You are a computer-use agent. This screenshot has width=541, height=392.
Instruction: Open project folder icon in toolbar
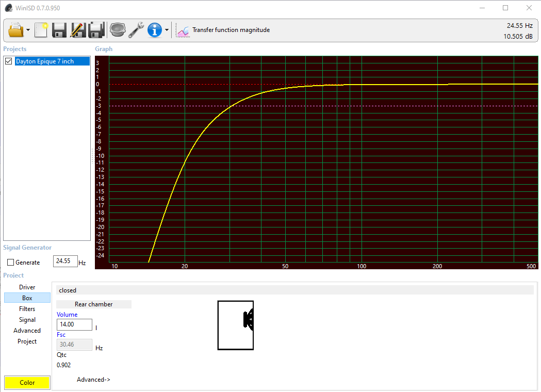click(16, 30)
